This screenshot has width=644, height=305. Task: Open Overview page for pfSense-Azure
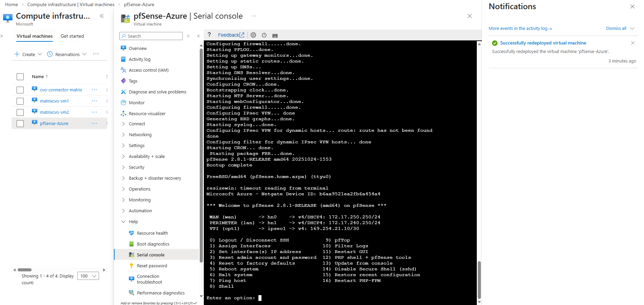[x=138, y=48]
